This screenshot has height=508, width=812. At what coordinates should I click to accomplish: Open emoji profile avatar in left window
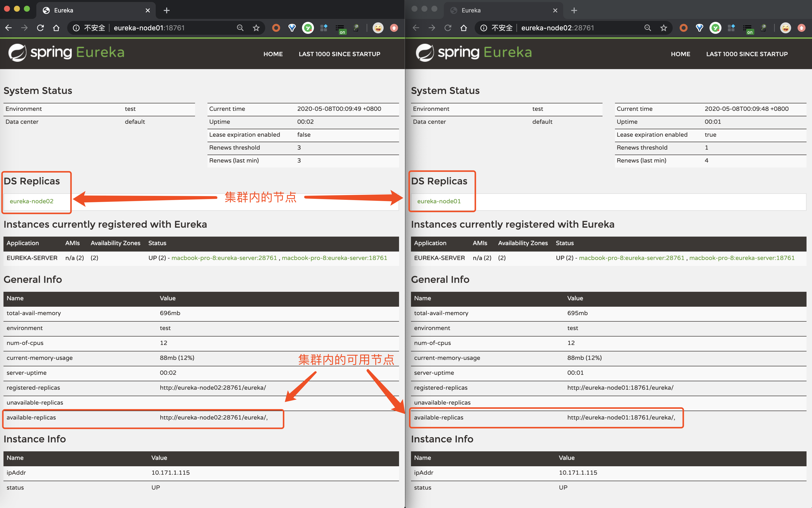pyautogui.click(x=378, y=28)
